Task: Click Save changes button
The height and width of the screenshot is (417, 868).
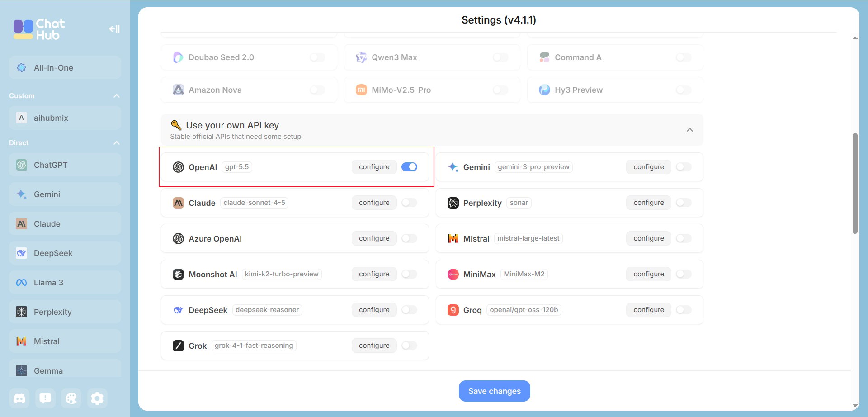Action: coord(495,391)
